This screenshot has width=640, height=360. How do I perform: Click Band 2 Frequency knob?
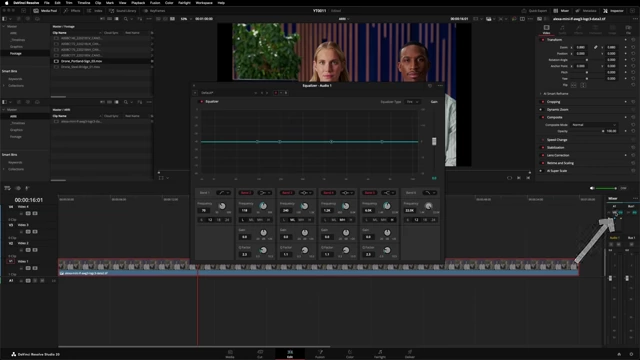tap(263, 206)
